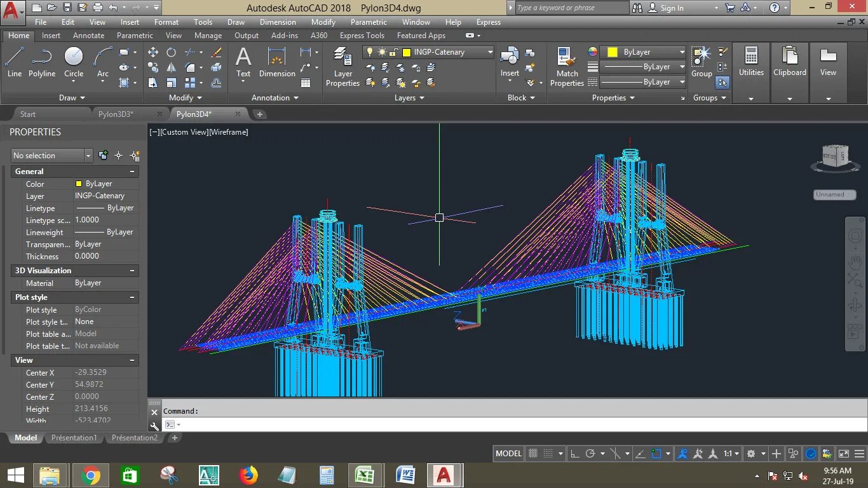Toggle grid display in status bar
The image size is (868, 488).
coord(533,454)
